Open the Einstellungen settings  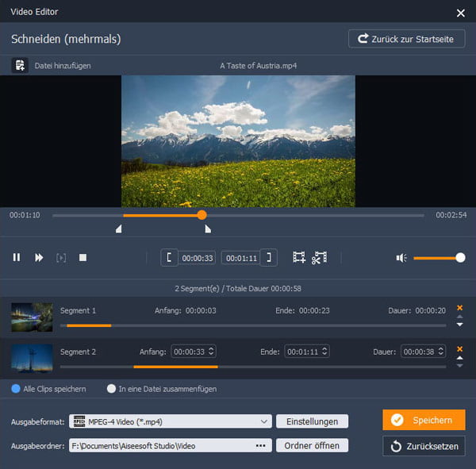[312, 421]
